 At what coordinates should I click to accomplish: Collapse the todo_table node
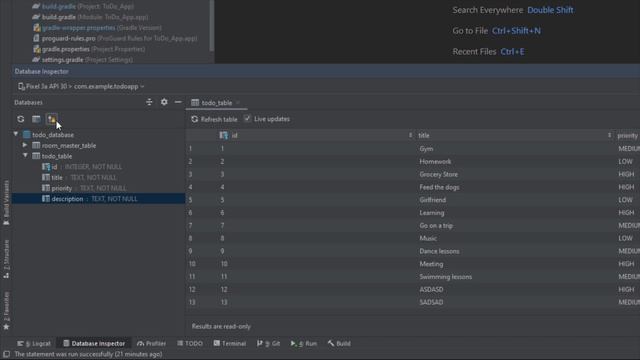[25, 156]
